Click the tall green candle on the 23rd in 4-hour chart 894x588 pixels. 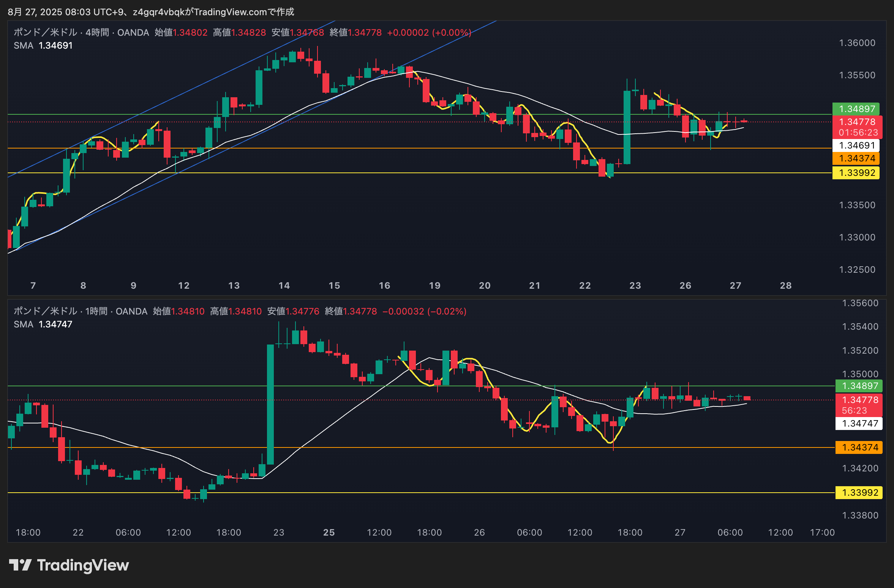click(x=627, y=127)
